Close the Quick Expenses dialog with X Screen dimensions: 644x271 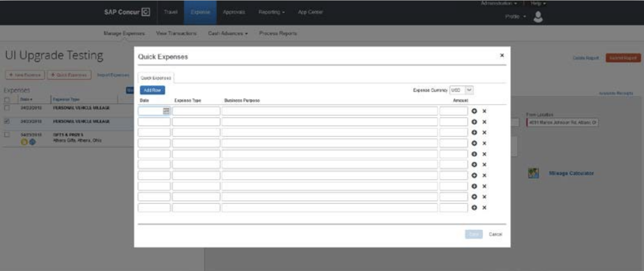[x=502, y=55]
